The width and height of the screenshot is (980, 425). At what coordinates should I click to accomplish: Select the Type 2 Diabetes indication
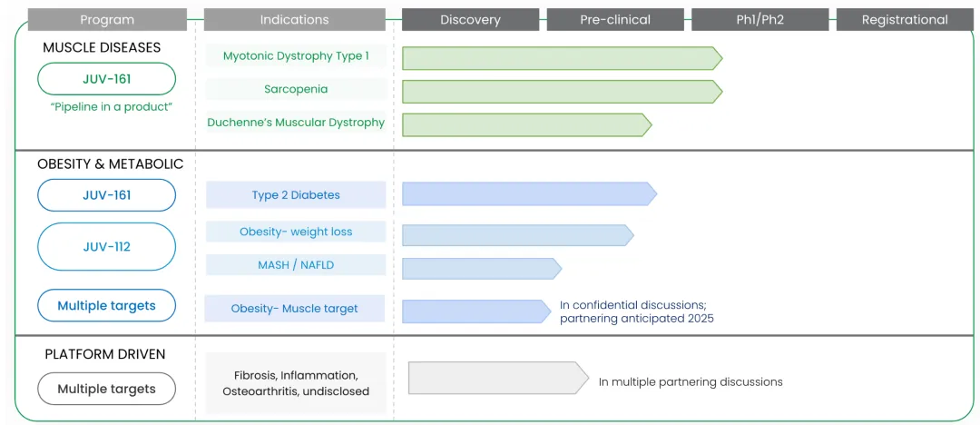coord(296,195)
